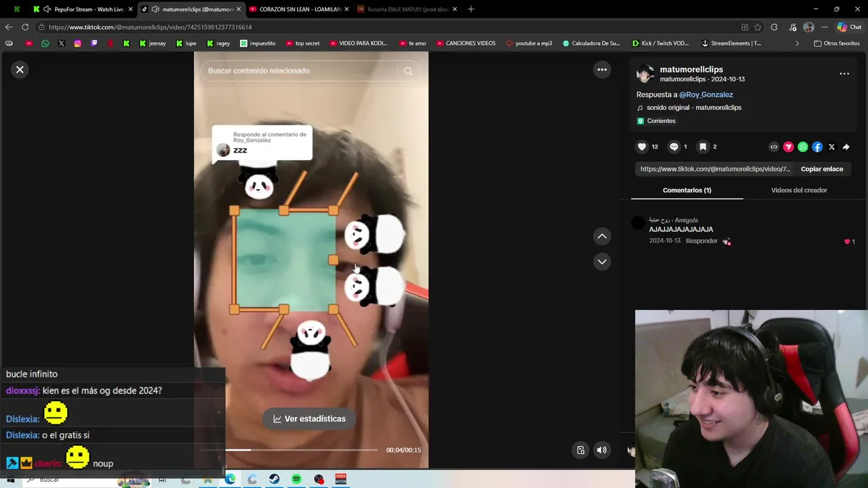Share video to WhatsApp
868x488 pixels.
pos(803,146)
